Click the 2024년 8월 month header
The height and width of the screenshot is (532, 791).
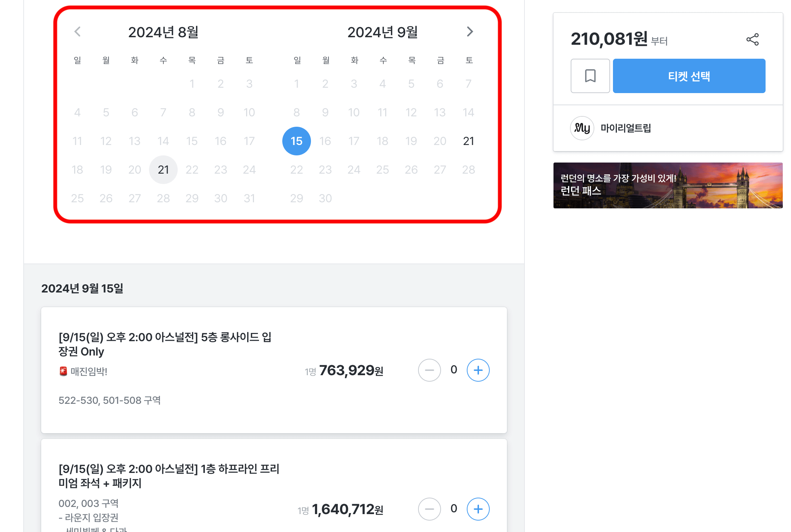click(x=163, y=32)
